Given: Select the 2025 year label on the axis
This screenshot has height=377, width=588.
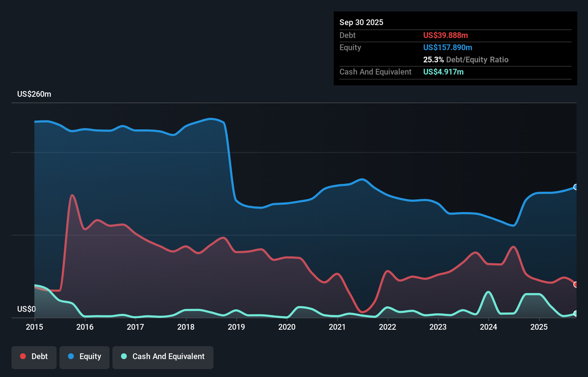Looking at the screenshot, I should [540, 327].
